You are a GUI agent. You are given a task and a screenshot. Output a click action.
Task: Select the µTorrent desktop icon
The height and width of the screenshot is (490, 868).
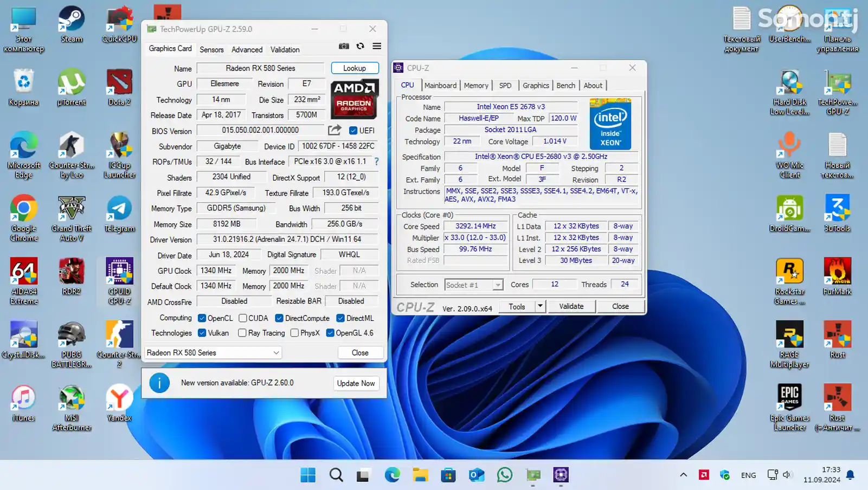pos(72,87)
